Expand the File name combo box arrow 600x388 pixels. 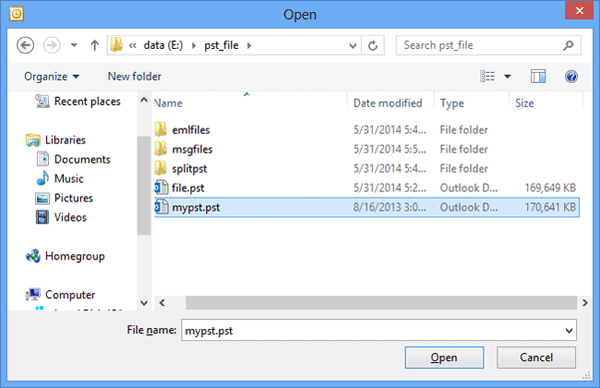(x=569, y=331)
